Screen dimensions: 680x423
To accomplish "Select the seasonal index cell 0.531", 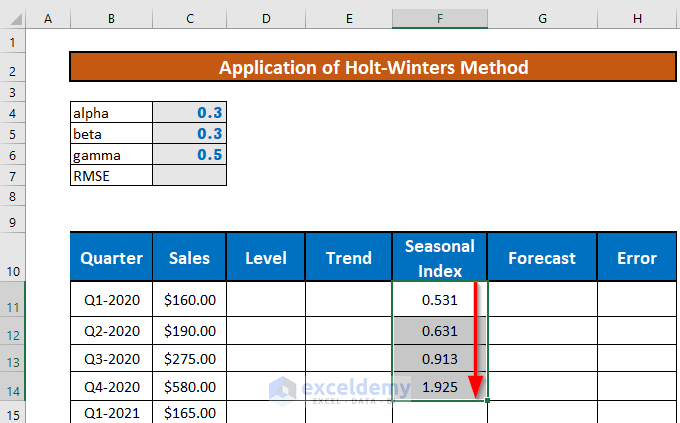I will (440, 299).
